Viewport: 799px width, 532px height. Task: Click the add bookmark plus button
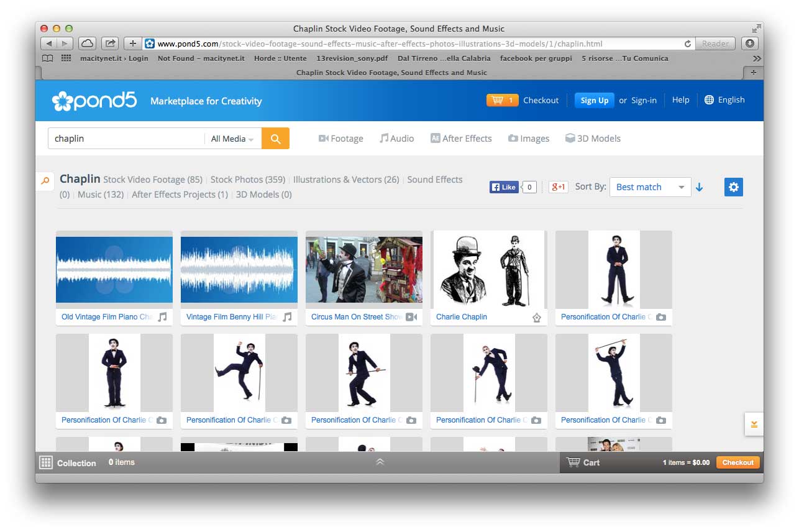click(132, 44)
